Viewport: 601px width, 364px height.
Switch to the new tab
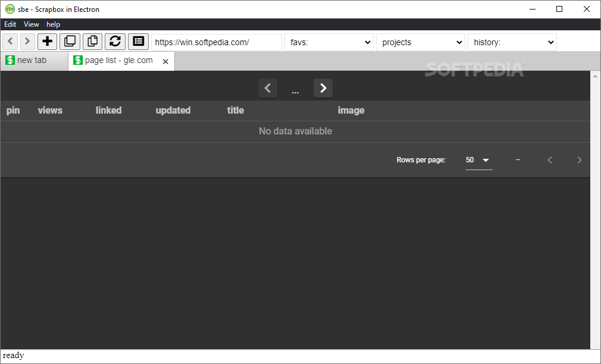coord(34,61)
